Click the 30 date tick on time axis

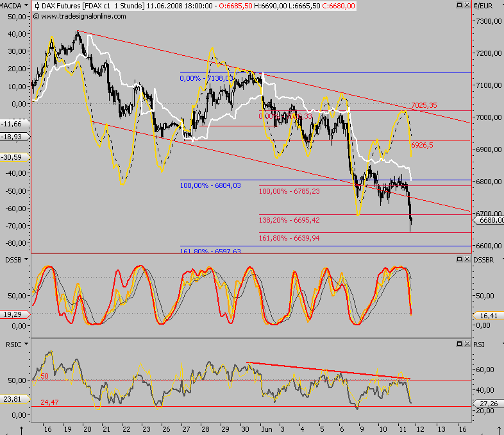(245, 429)
